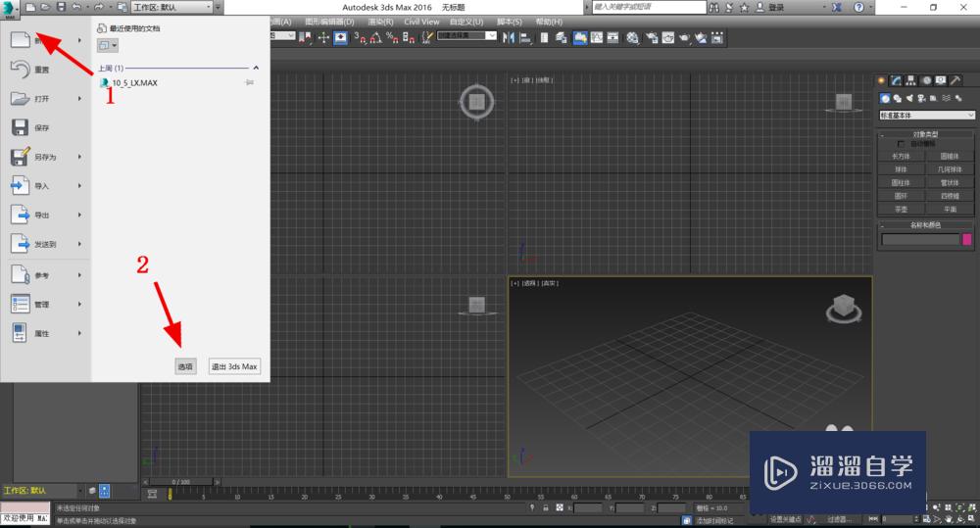Pin the 10_5_LX.MAX recent file

[x=249, y=83]
